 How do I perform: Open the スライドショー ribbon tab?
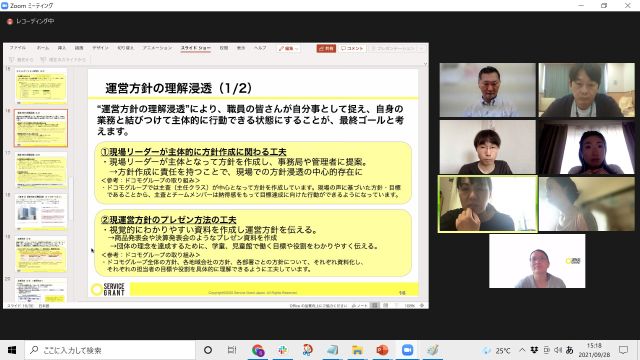click(x=196, y=48)
